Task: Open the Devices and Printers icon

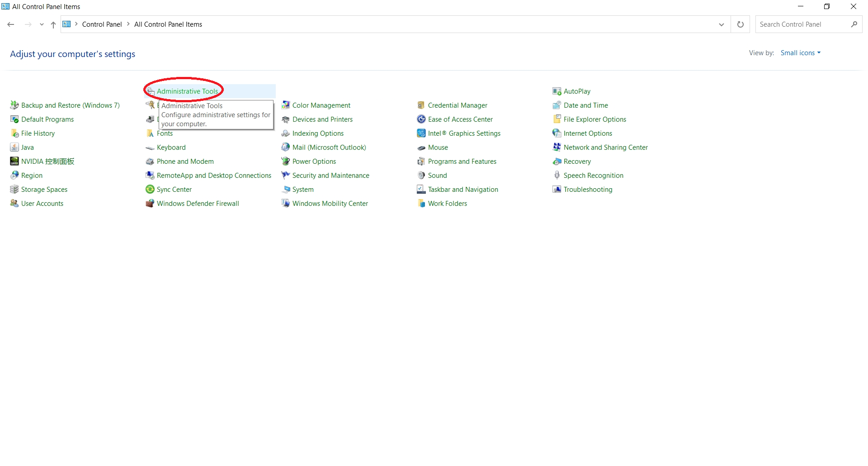Action: pyautogui.click(x=286, y=119)
